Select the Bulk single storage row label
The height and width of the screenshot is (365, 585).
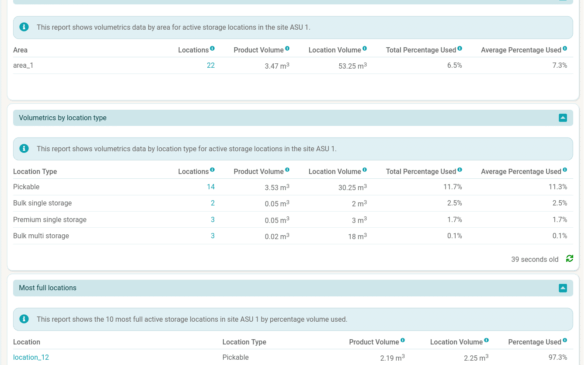pyautogui.click(x=43, y=203)
